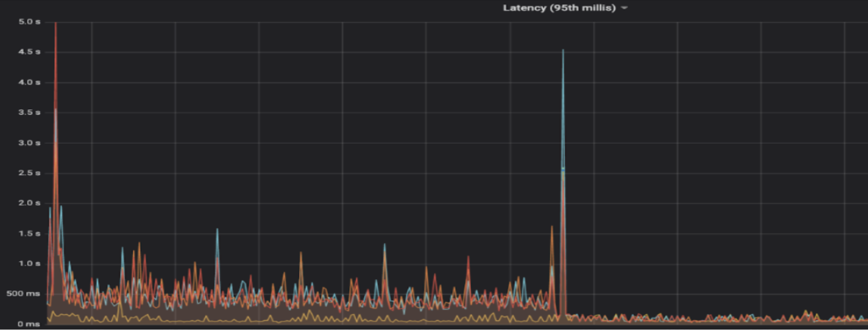Select the 500 ms y-axis label
Image resolution: width=868 pixels, height=330 pixels.
pos(23,293)
